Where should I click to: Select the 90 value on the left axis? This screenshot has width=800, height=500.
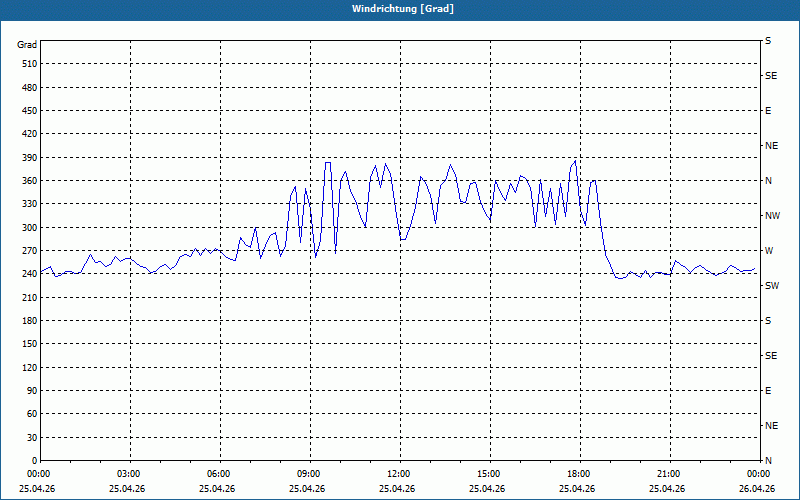click(x=32, y=391)
